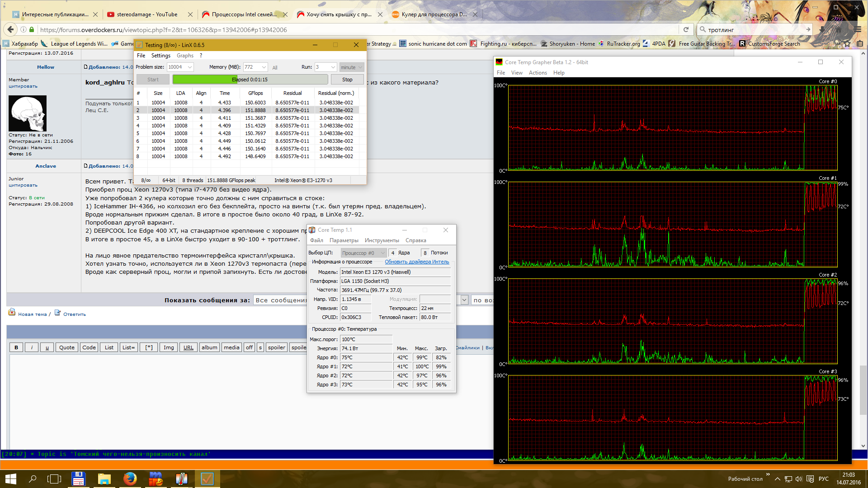The image size is (868, 488).
Task: Expand the Memory (MiB) dropdown
Action: (264, 67)
